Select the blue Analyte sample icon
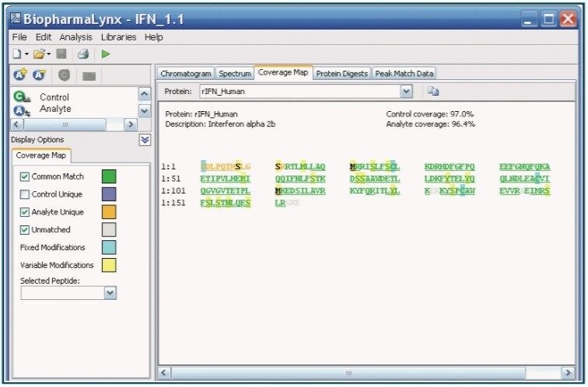588x387 pixels. pos(22,111)
